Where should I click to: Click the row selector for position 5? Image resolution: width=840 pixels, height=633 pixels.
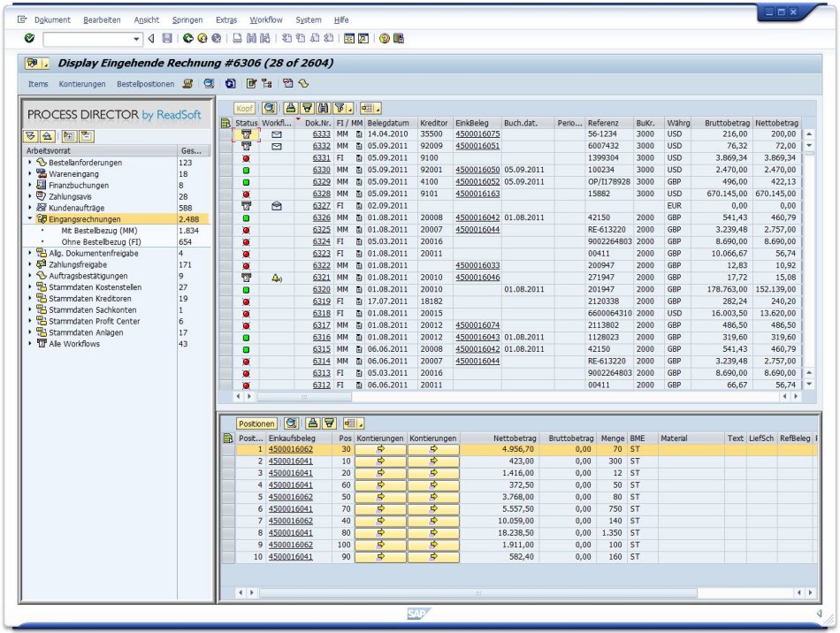tap(228, 497)
